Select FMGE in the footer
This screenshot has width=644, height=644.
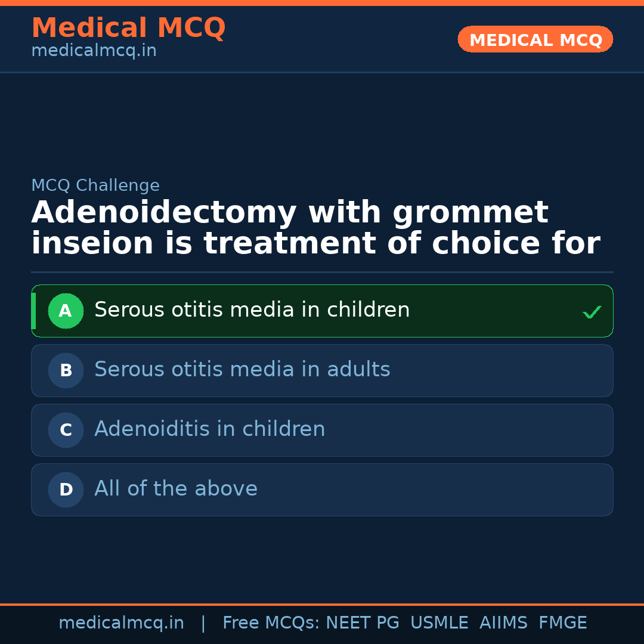click(562, 623)
